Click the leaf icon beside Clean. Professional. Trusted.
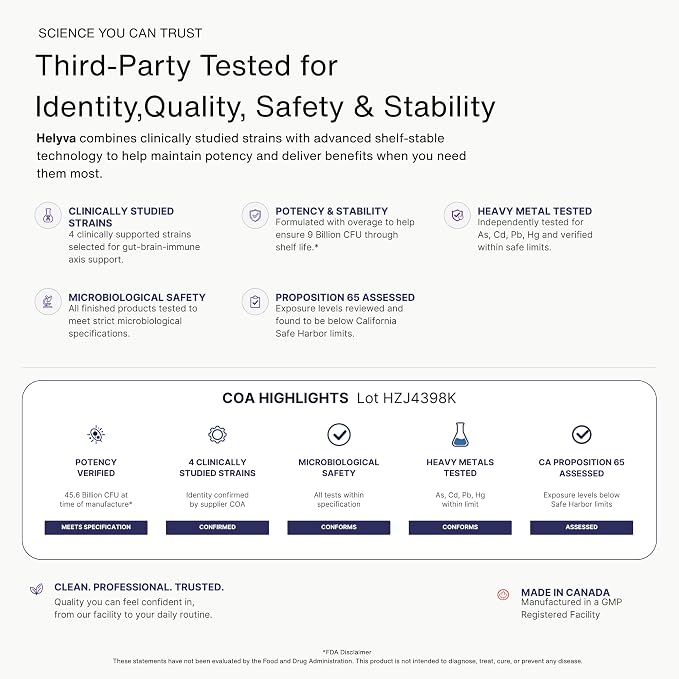 point(37,589)
